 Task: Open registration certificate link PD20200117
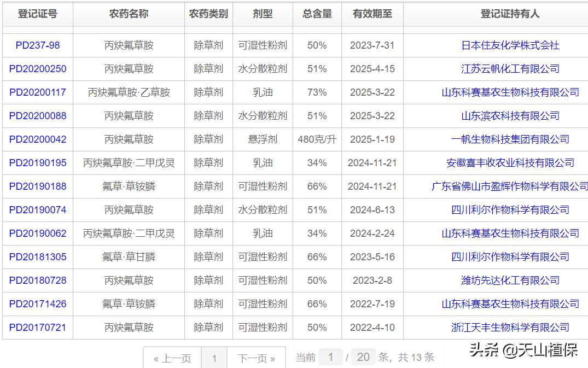36,92
